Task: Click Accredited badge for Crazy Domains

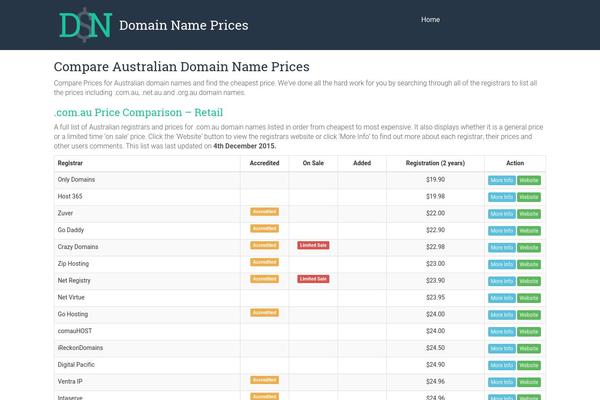Action: (264, 245)
